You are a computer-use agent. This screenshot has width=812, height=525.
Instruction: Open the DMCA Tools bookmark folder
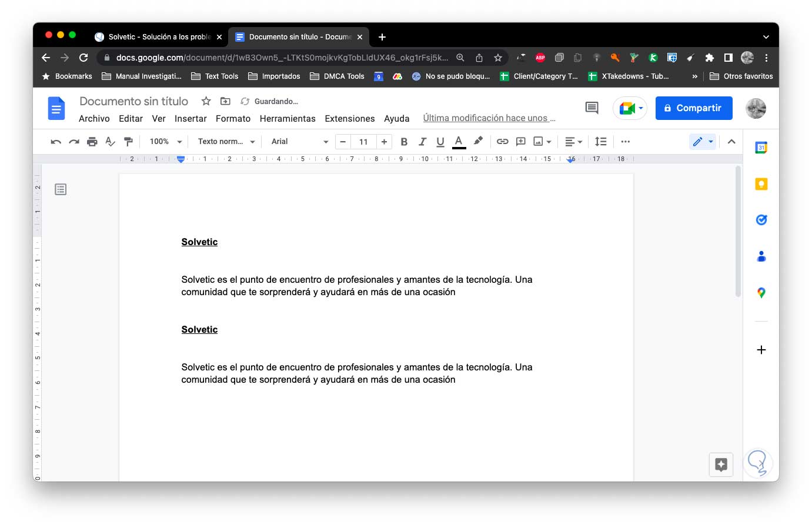(337, 76)
